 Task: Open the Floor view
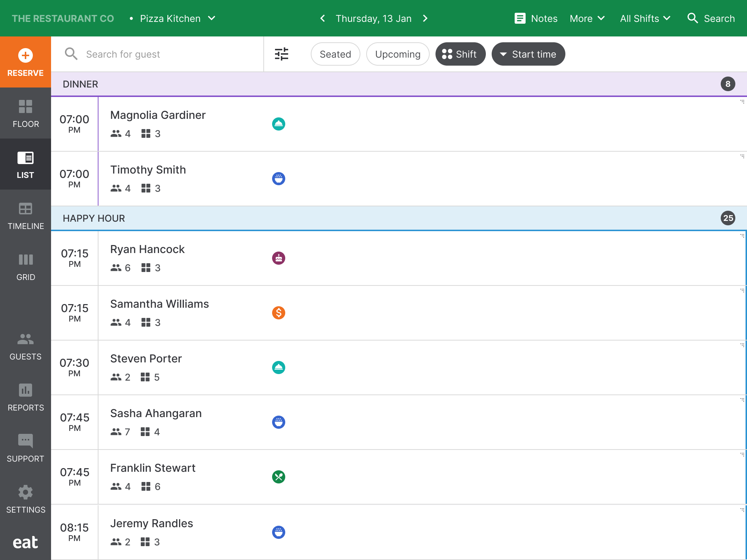pyautogui.click(x=25, y=114)
